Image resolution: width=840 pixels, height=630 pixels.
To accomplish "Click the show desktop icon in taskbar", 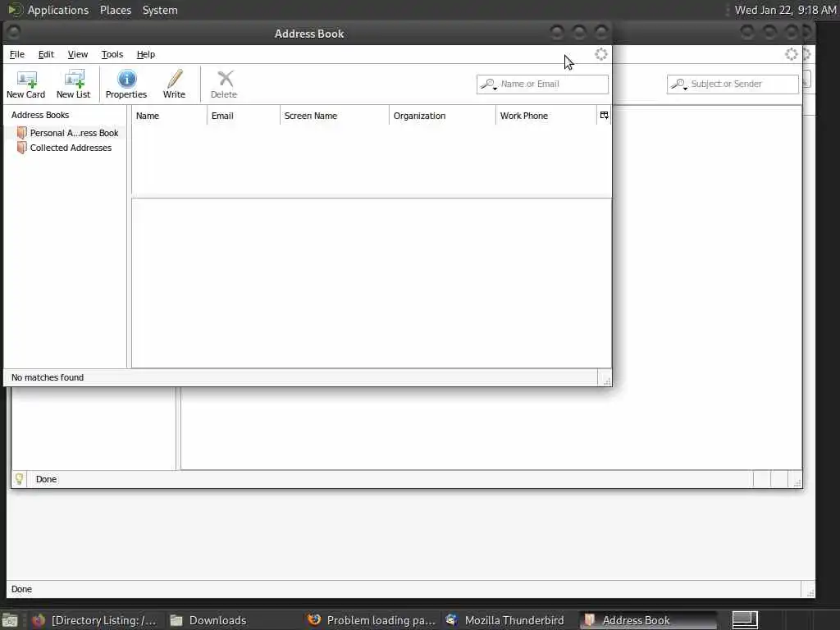I will [10, 621].
